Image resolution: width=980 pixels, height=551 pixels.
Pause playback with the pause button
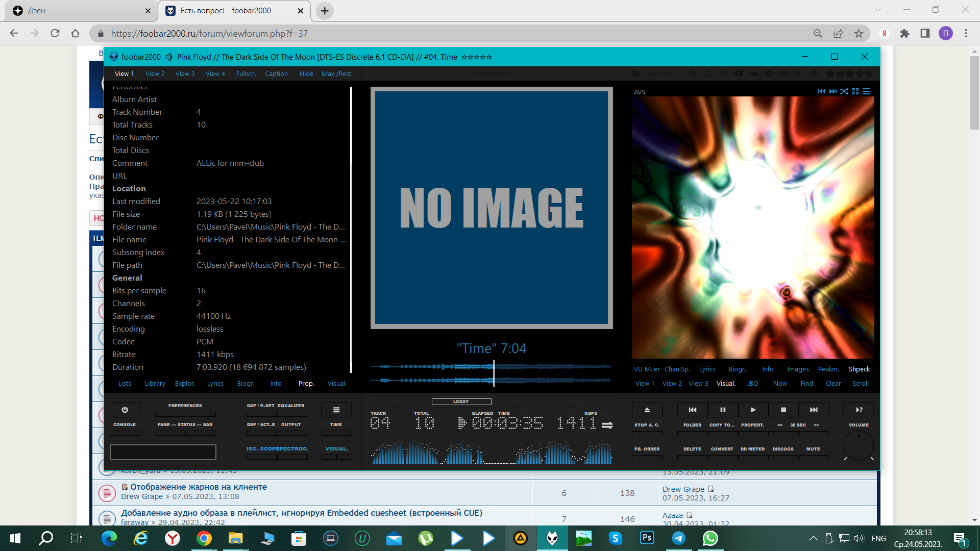tap(723, 410)
